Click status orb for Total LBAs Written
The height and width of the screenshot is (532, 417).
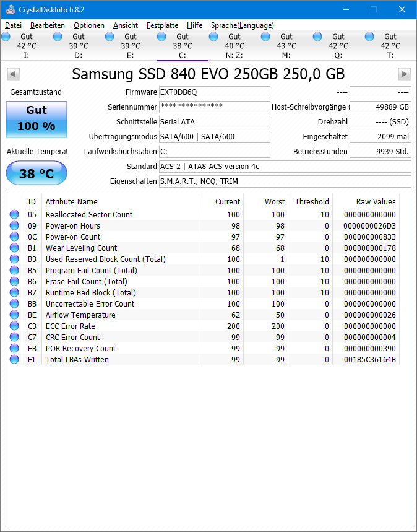(14, 360)
